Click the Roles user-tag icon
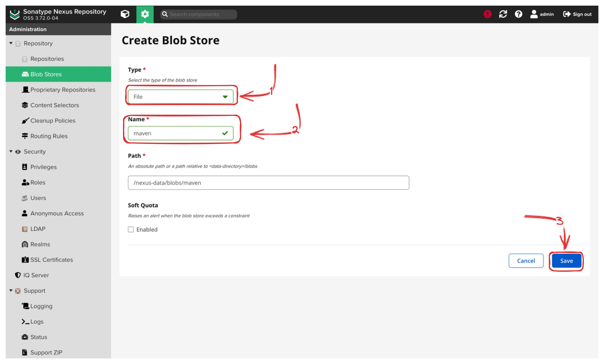This screenshot has width=604, height=364. point(25,182)
